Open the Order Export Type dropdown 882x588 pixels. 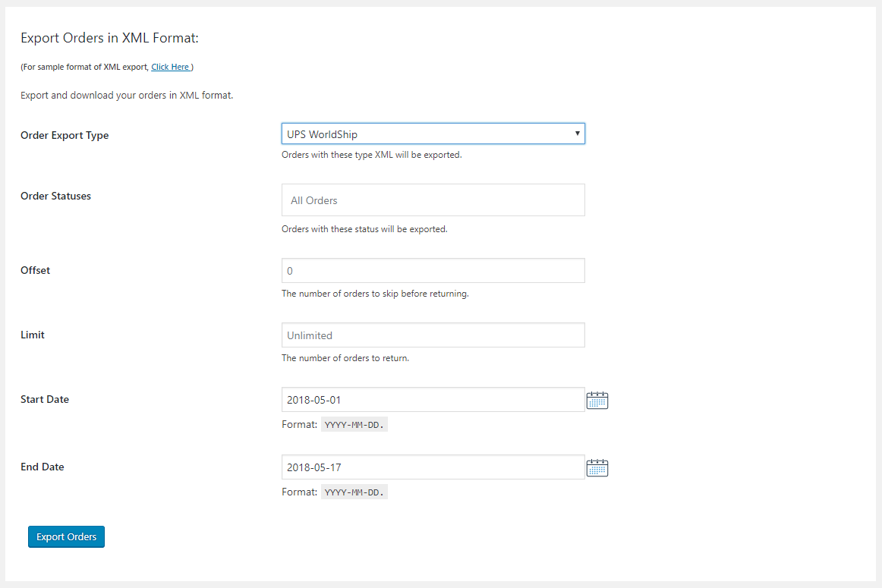(433, 133)
